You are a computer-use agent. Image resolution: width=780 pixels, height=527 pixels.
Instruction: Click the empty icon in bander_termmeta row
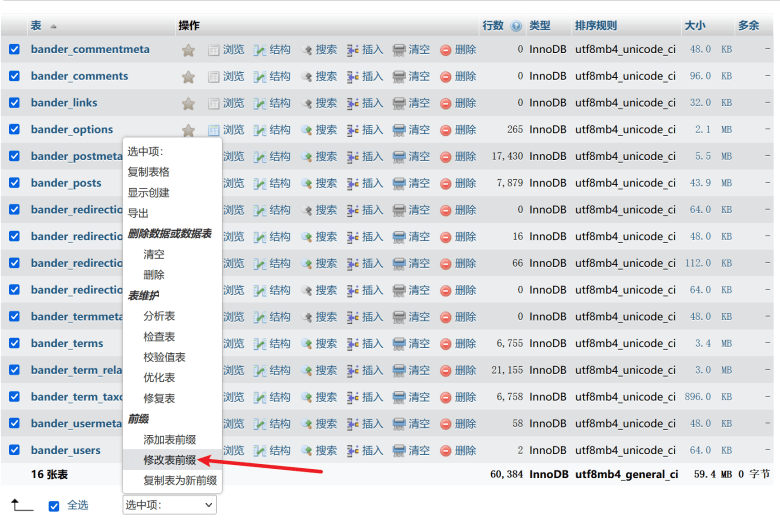399,317
